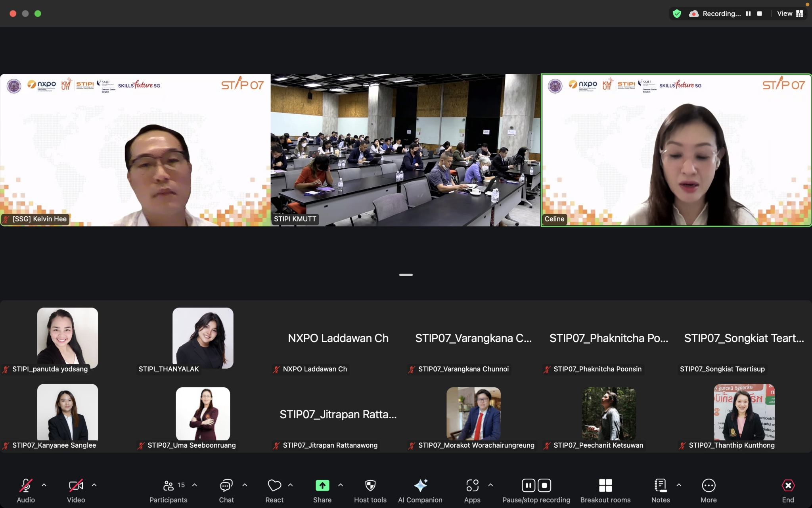Pause recording in top recording indicator
This screenshot has width=812, height=508.
point(748,13)
